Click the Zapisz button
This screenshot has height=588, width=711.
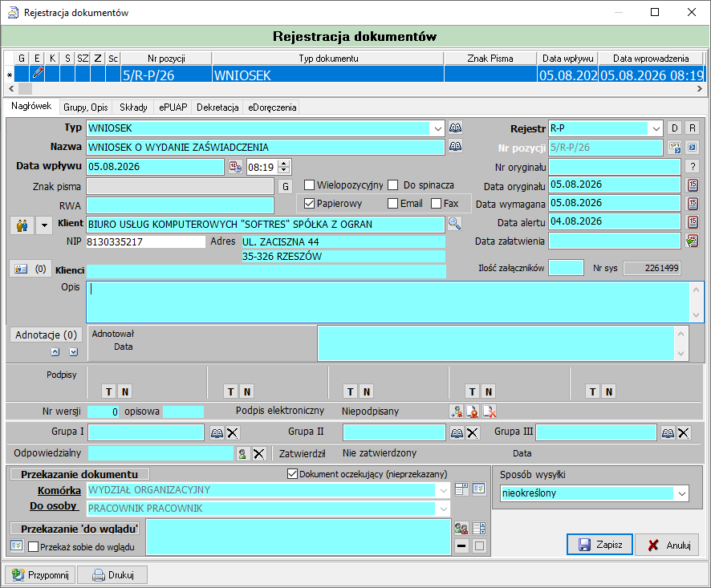pos(599,545)
